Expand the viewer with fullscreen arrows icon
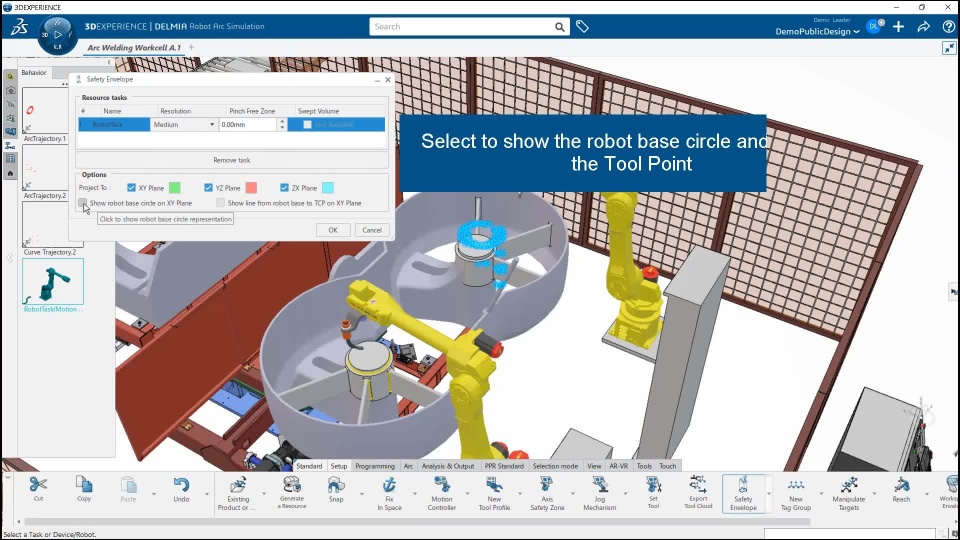Image resolution: width=960 pixels, height=540 pixels. point(949,48)
